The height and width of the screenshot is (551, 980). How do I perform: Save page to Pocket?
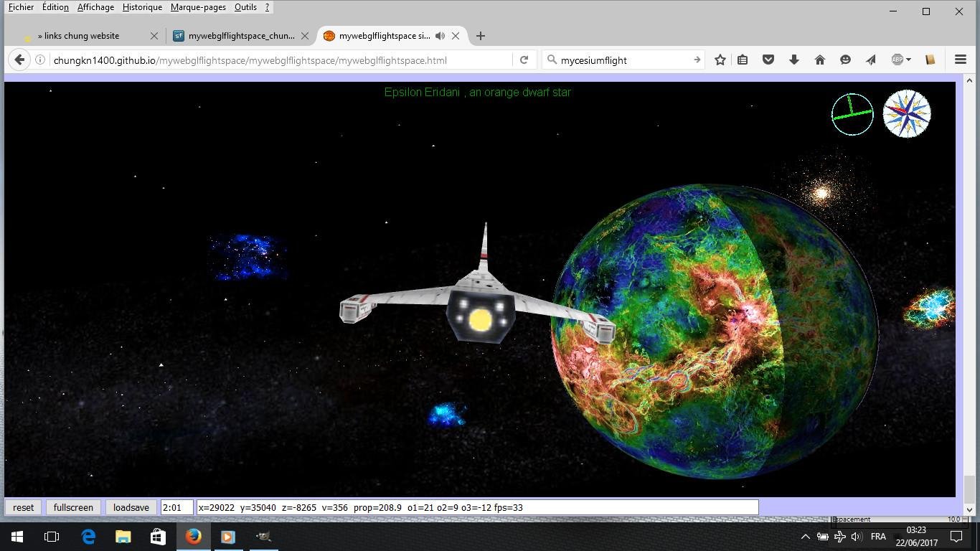click(768, 60)
